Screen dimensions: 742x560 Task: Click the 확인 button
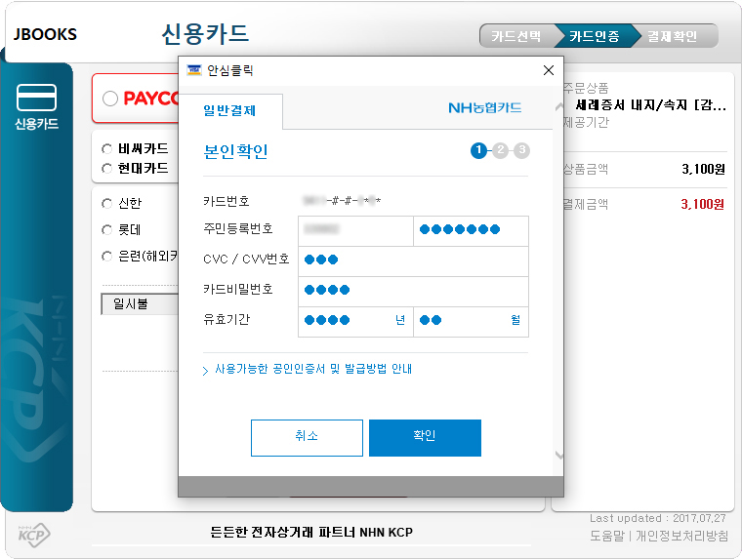point(425,437)
